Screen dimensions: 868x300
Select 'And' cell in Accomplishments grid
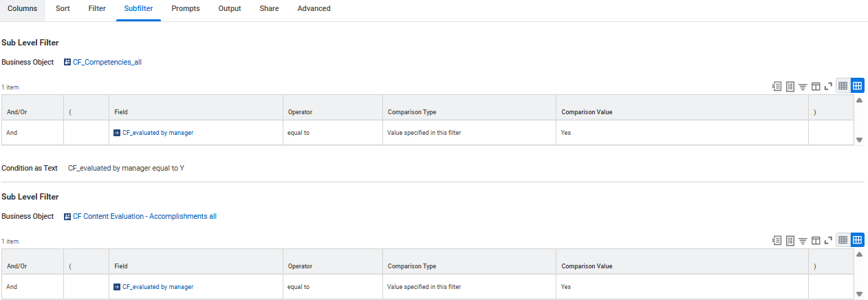tap(32, 287)
